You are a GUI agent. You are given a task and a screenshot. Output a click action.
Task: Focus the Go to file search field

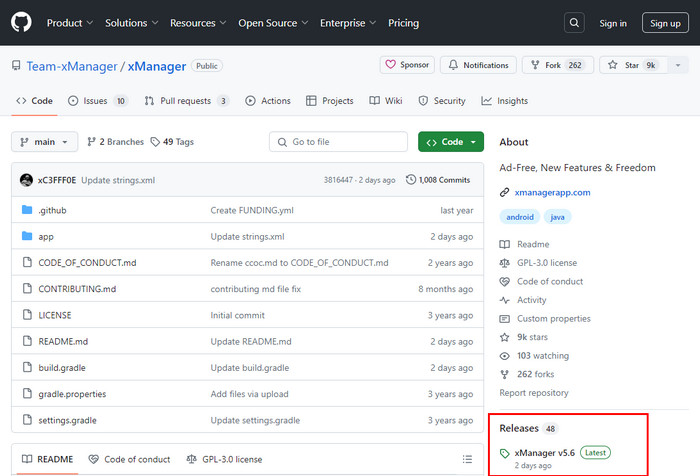click(338, 142)
